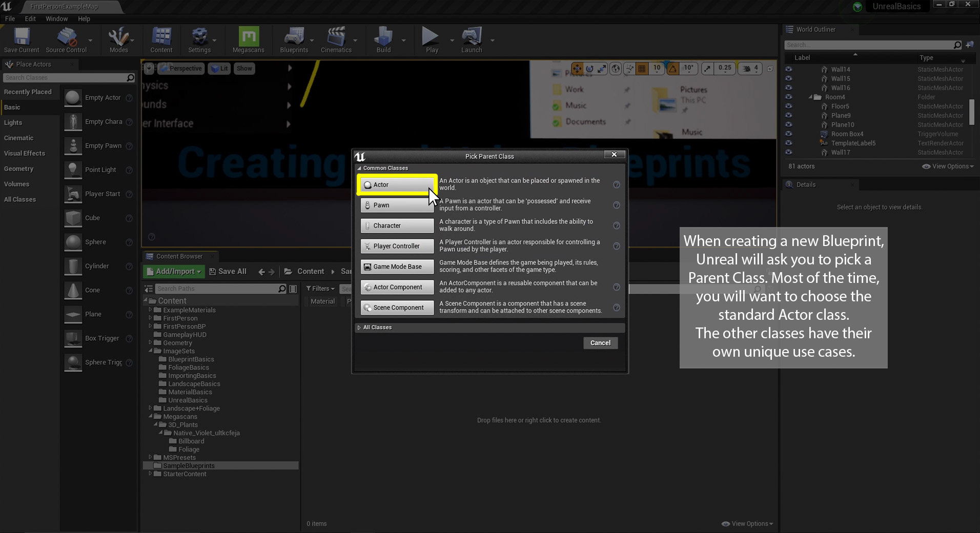Viewport: 980px width, 533px height.
Task: Switch to the Content Browser tab
Action: (179, 256)
